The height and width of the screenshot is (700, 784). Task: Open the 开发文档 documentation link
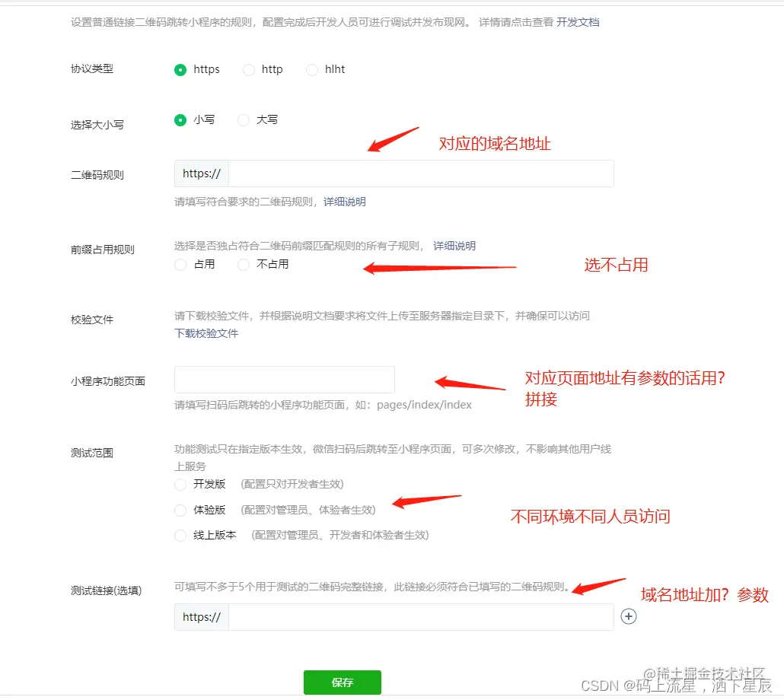coord(578,22)
